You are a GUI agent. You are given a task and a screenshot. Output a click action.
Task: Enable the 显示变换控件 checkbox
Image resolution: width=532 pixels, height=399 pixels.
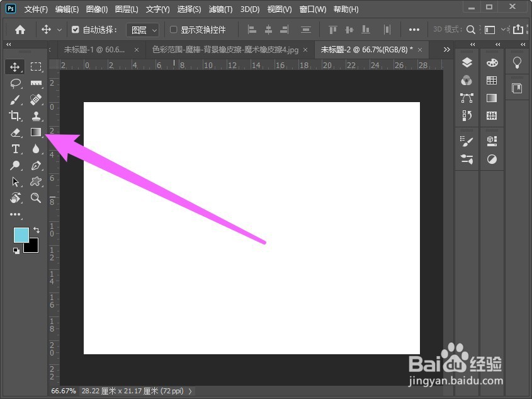(x=173, y=30)
